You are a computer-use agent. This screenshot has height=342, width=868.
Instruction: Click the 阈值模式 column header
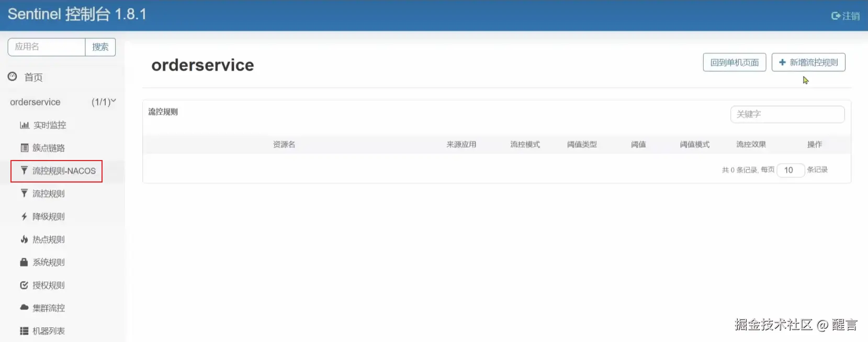tap(695, 144)
